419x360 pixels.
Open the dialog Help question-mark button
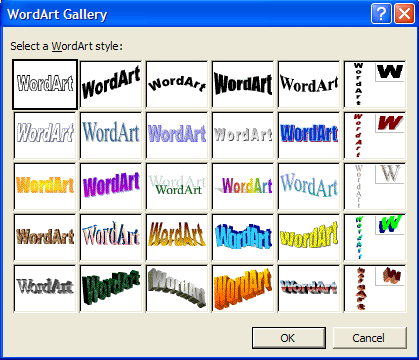tap(381, 14)
